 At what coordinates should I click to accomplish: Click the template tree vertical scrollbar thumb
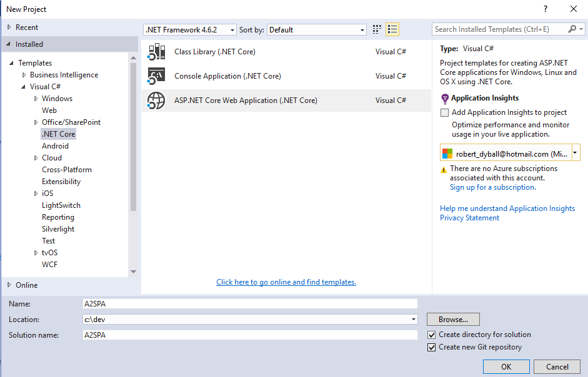pyautogui.click(x=133, y=137)
